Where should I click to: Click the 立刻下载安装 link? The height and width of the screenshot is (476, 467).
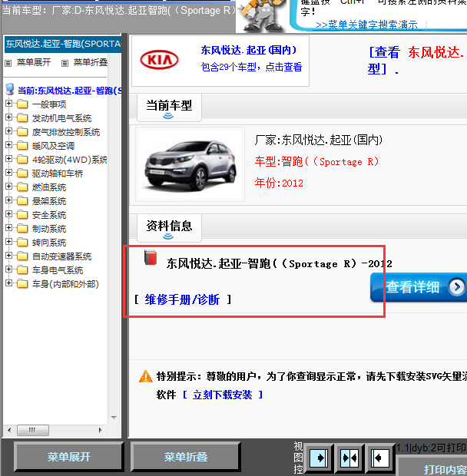223,395
